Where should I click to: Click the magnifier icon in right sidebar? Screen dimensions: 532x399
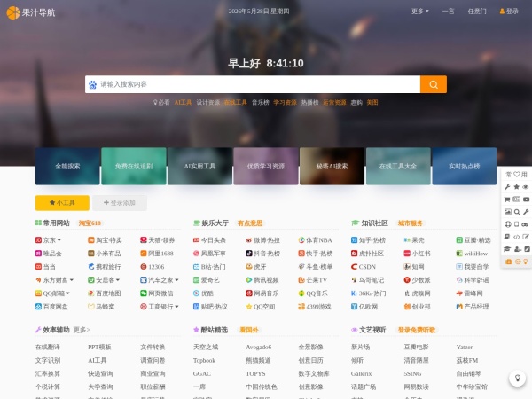pyautogui.click(x=517, y=212)
